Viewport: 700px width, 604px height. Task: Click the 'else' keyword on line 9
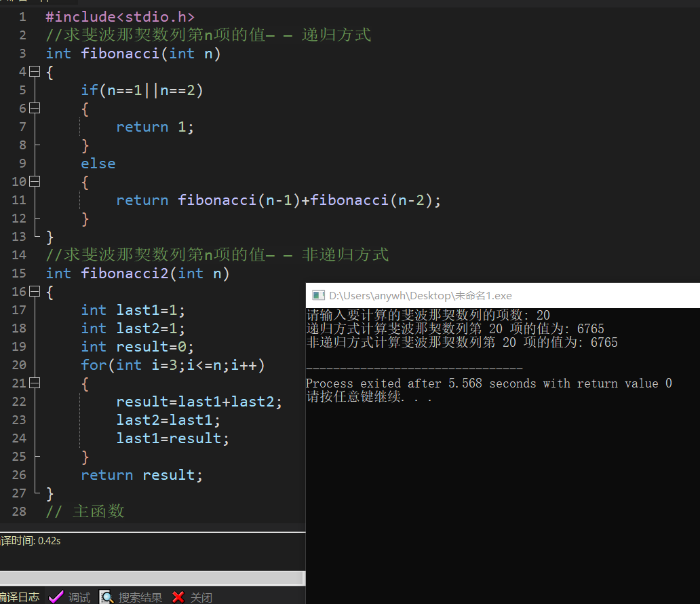pyautogui.click(x=98, y=164)
